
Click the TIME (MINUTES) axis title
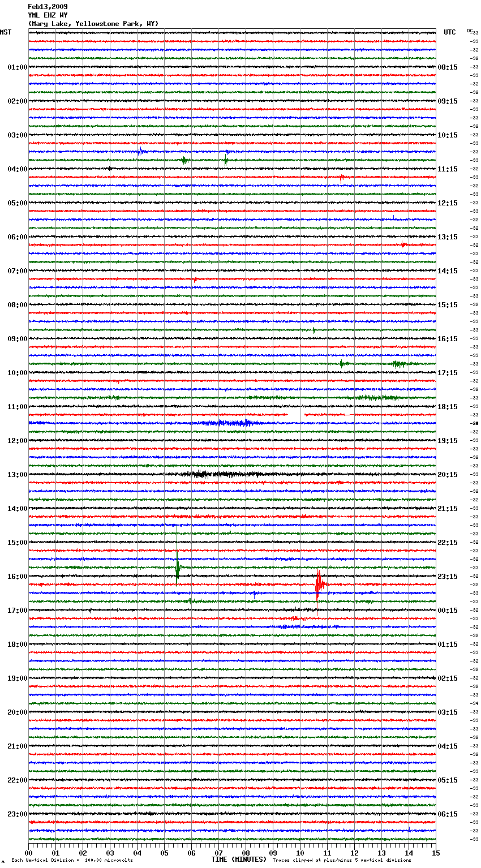[239, 860]
